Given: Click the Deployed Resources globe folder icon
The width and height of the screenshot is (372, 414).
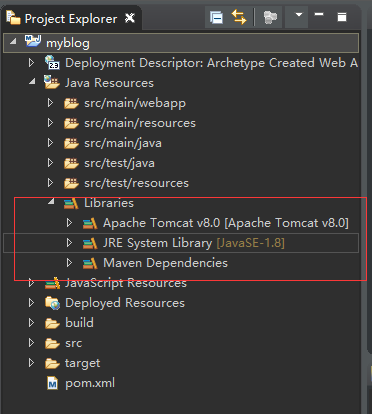Looking at the screenshot, I should [52, 303].
